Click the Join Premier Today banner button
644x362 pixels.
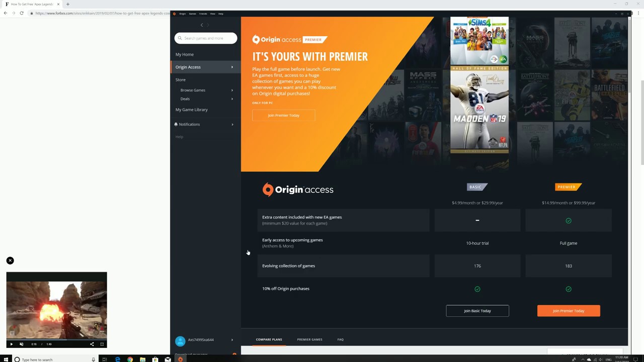[284, 115]
